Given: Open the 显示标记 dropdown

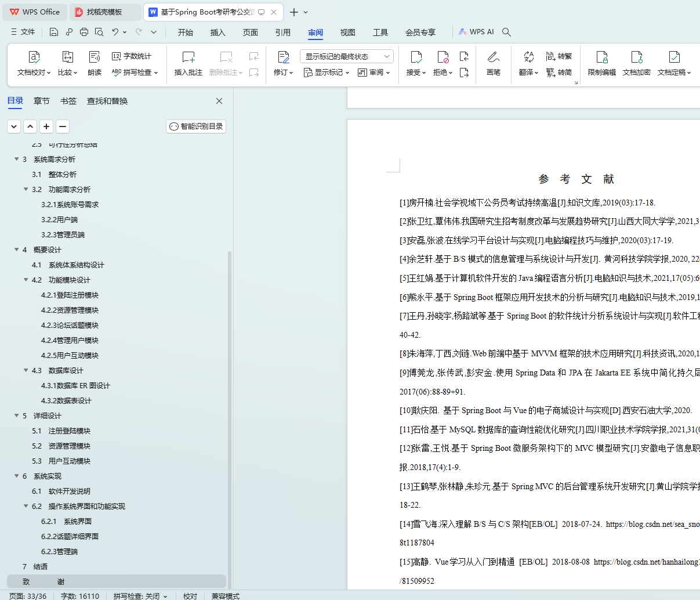Looking at the screenshot, I should coord(327,73).
